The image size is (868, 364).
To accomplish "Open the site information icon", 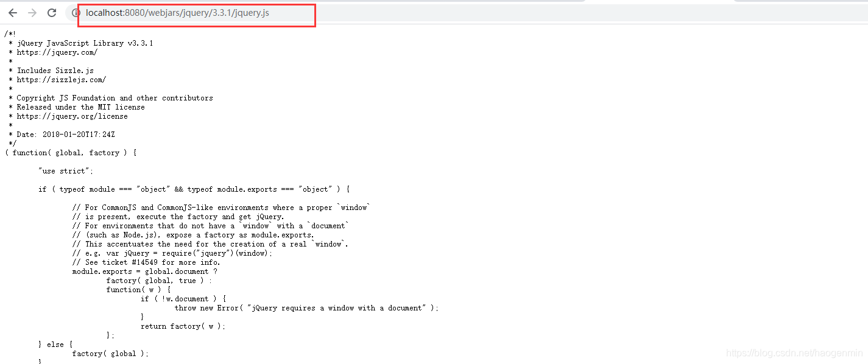I will 76,13.
